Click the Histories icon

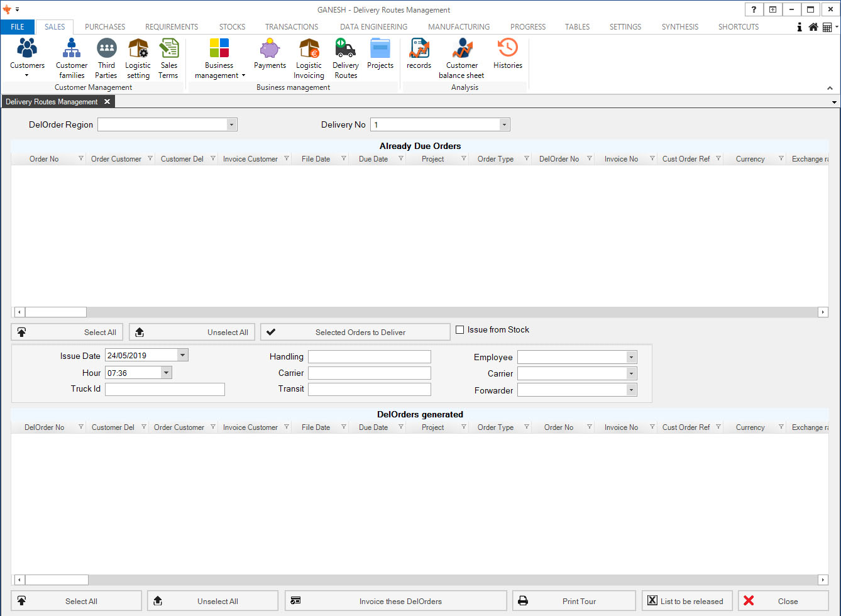(507, 55)
